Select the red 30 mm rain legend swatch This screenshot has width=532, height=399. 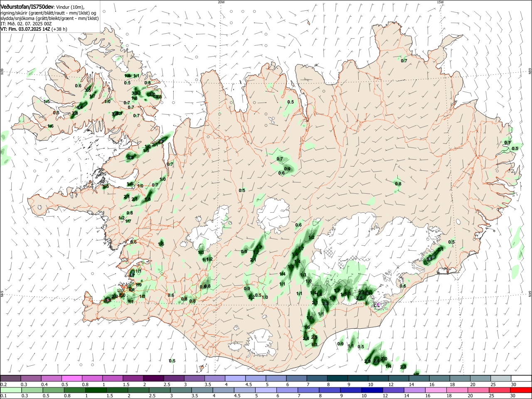coord(520,390)
